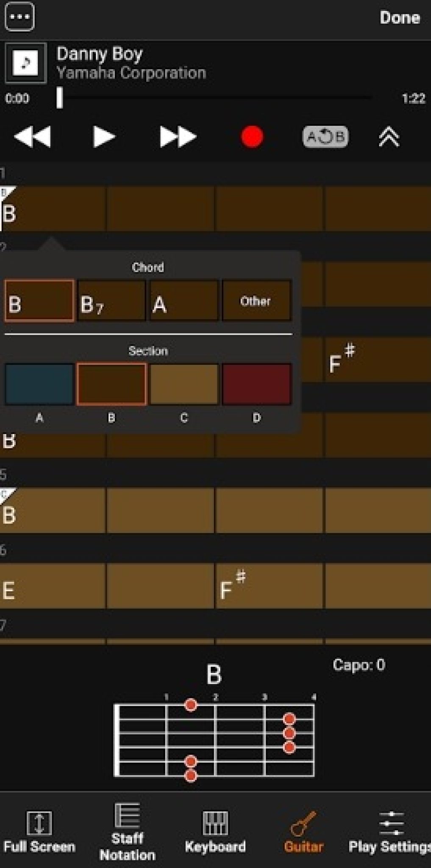Open the Other chord choices
Viewport: 431px width, 868px height.
pos(257,301)
